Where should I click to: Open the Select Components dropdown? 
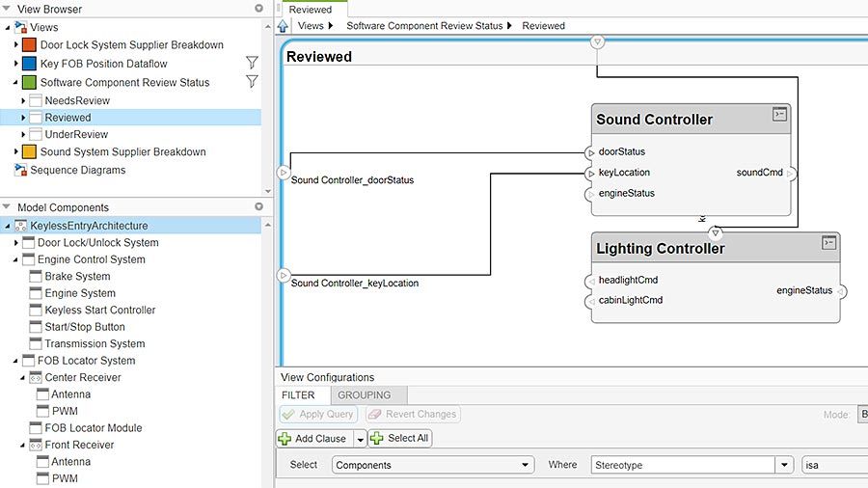coord(432,465)
